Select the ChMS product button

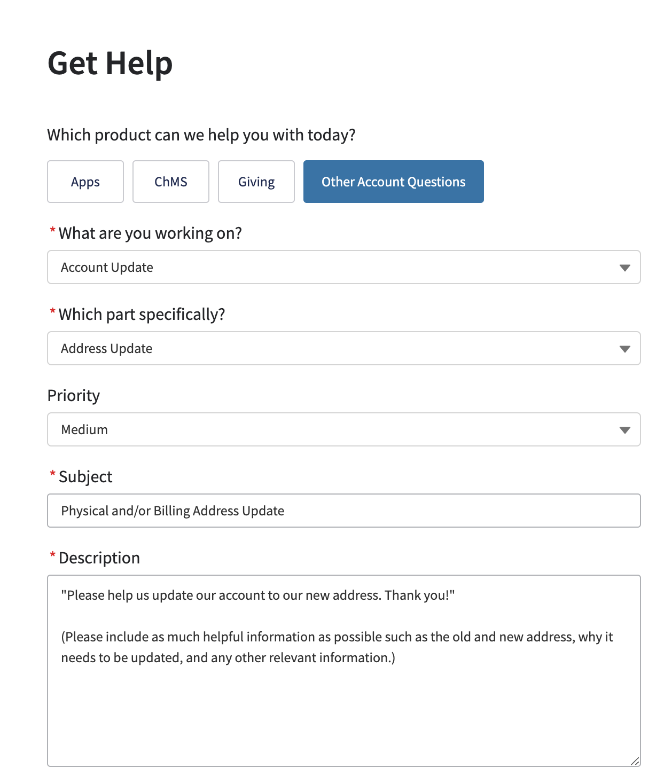tap(170, 182)
